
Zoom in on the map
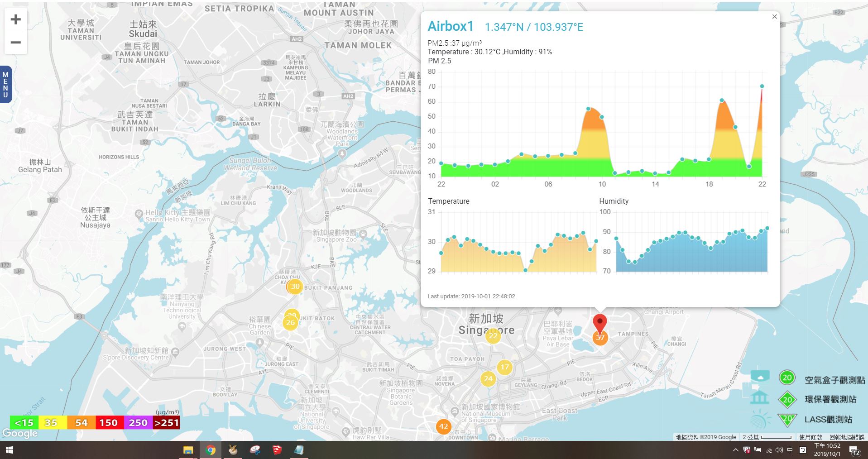point(16,19)
